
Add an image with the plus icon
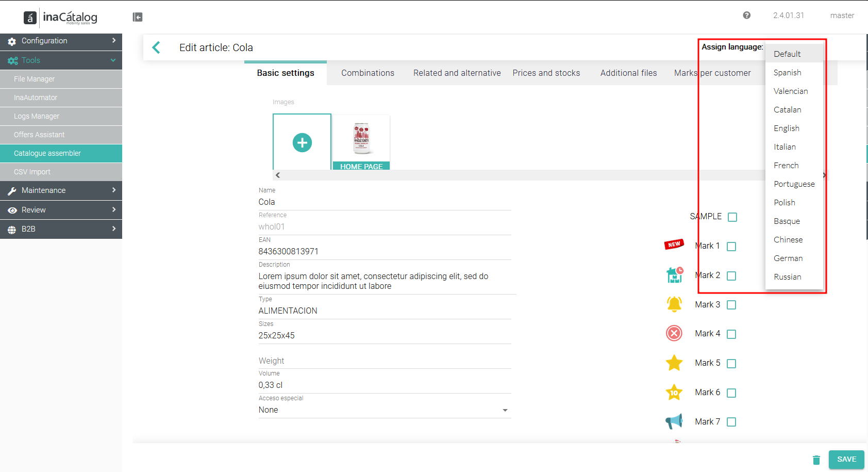302,142
